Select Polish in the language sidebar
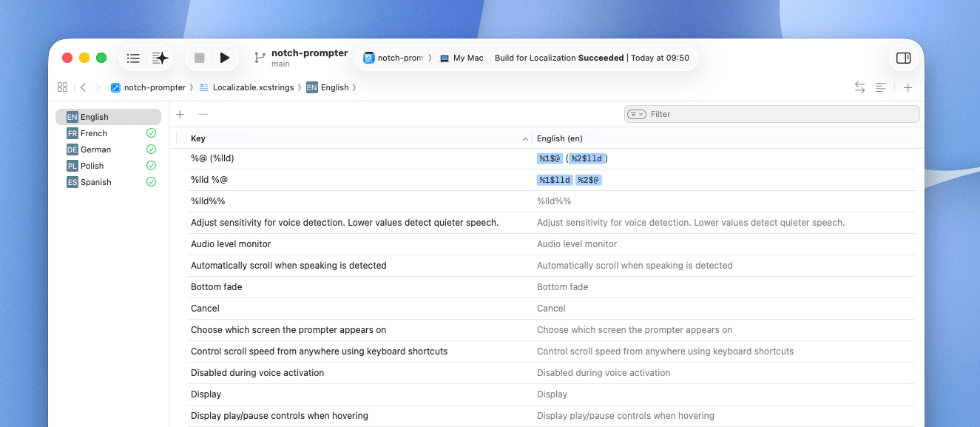Screen dimensions: 980x427 [93, 165]
